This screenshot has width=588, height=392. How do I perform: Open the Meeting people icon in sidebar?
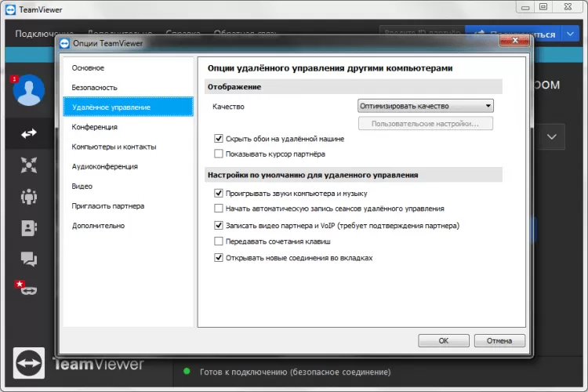coord(29,196)
